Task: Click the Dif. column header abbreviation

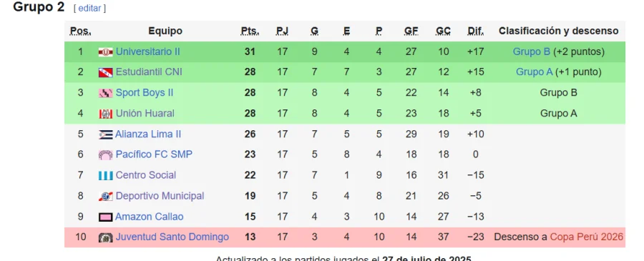Action: coord(476,31)
